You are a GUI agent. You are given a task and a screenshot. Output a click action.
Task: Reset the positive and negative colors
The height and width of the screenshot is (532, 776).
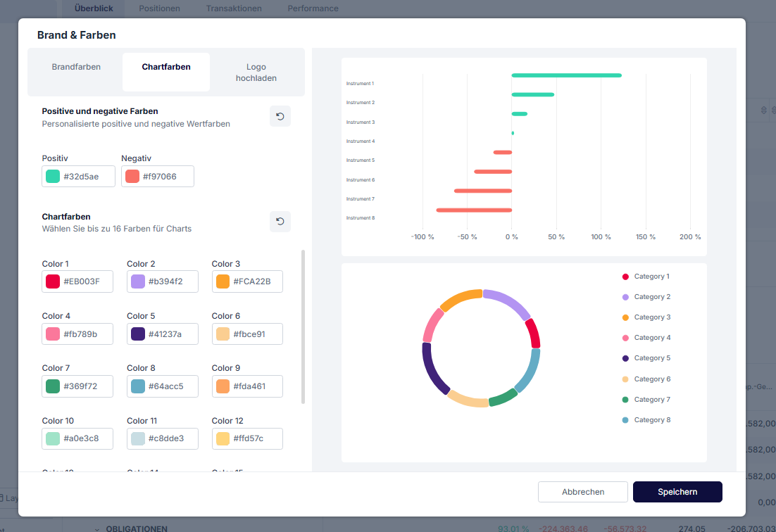[280, 116]
